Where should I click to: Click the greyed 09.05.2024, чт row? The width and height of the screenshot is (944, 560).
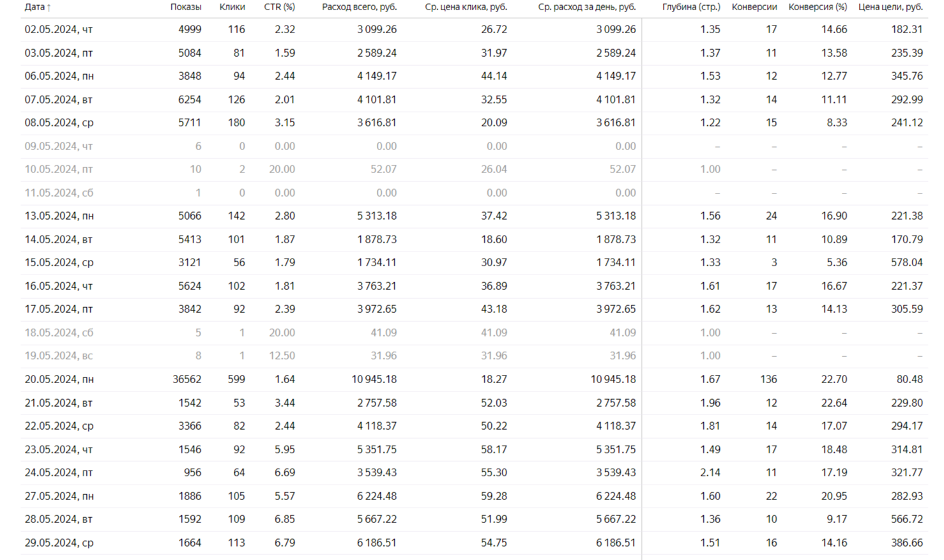[474, 146]
